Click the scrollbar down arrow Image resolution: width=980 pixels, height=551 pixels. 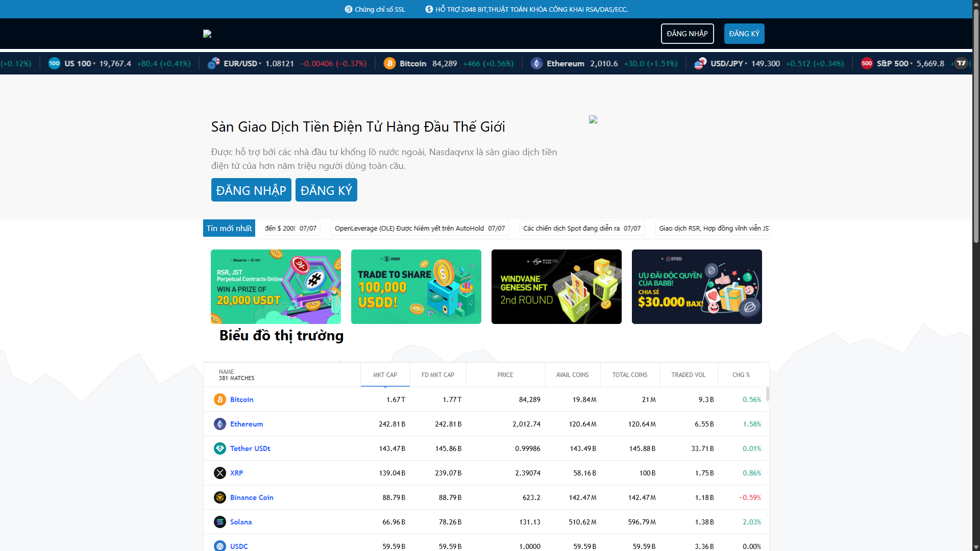(x=975, y=546)
